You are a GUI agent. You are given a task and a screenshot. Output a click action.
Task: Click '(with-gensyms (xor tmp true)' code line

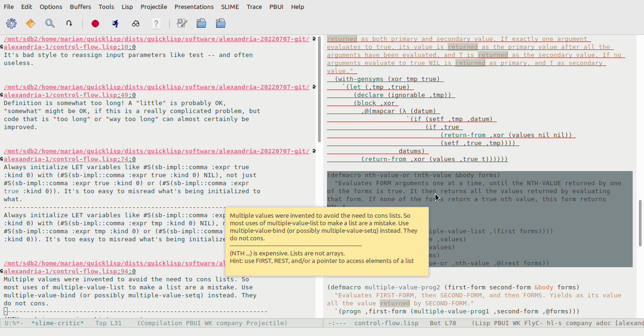[x=387, y=79]
